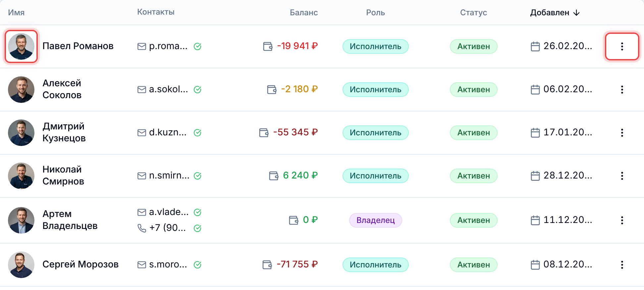
Task: Open Сергей Морозов's avatar photo
Action: coord(21,265)
